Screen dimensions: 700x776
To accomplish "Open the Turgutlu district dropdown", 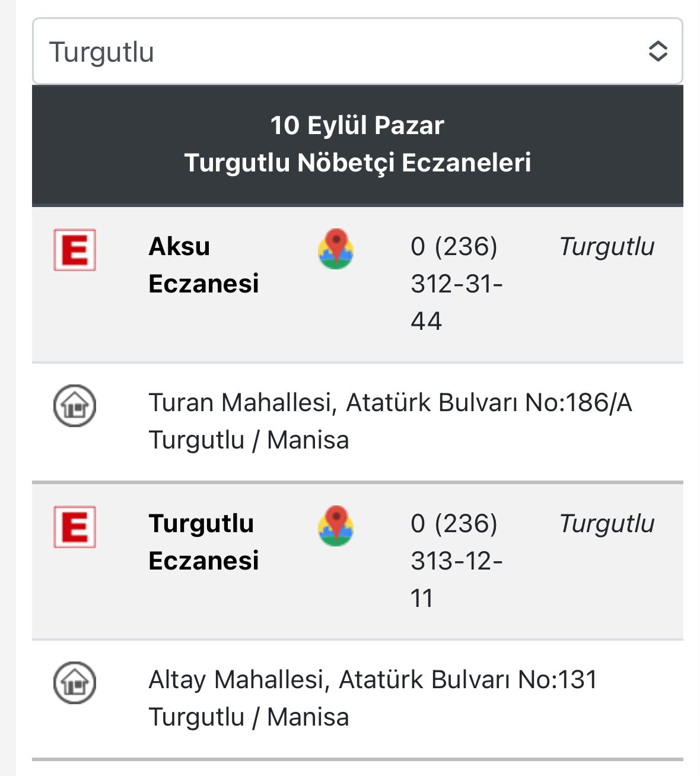I will tap(357, 51).
